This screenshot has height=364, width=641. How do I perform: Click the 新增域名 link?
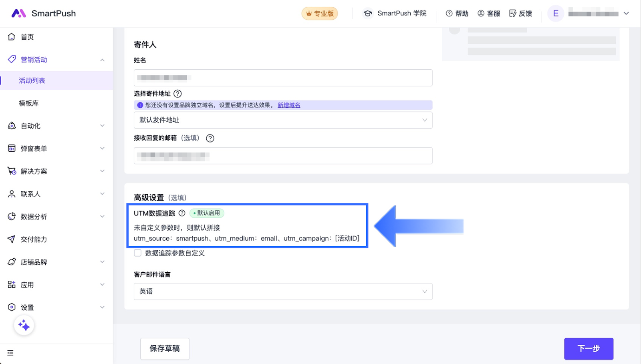pyautogui.click(x=289, y=105)
